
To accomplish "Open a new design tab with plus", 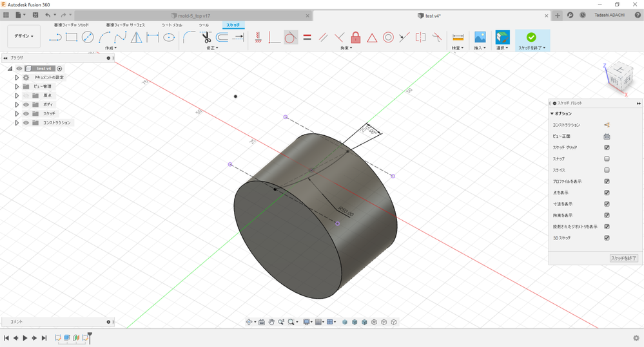I will (x=558, y=15).
